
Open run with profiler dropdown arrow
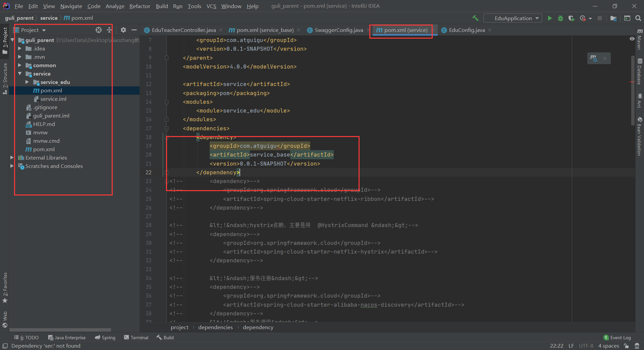590,18
